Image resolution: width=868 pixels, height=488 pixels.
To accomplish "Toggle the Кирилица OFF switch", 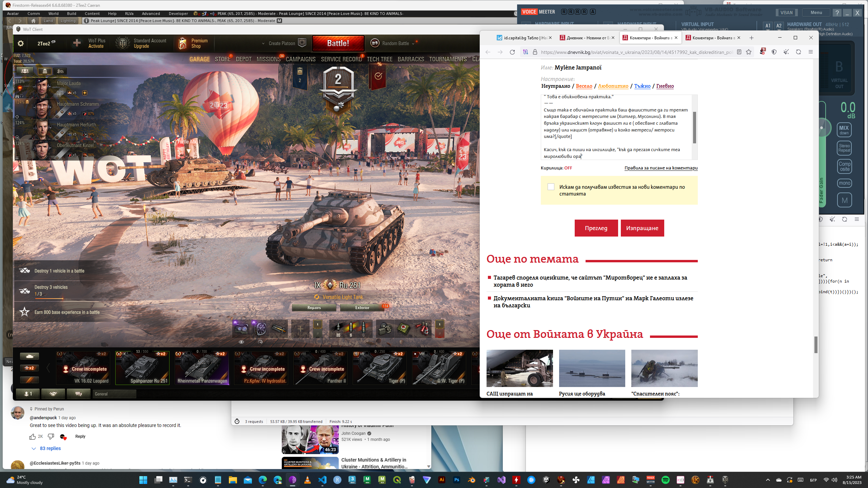I will (568, 168).
